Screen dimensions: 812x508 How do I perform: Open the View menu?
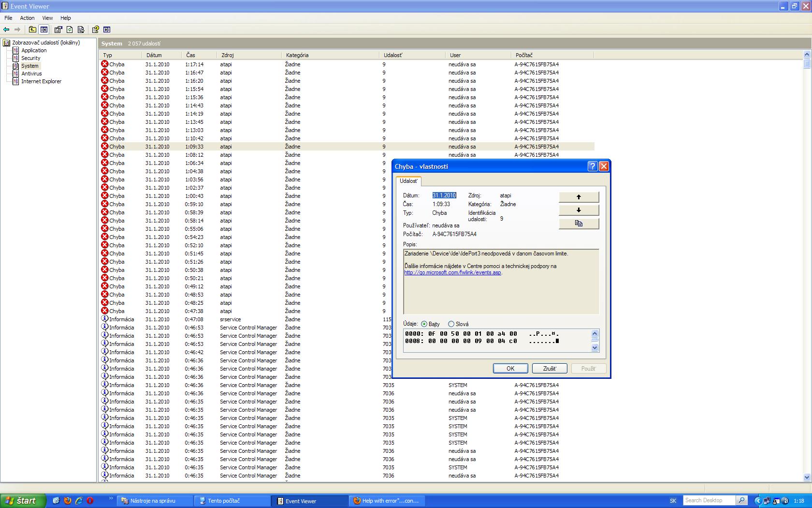click(x=47, y=18)
